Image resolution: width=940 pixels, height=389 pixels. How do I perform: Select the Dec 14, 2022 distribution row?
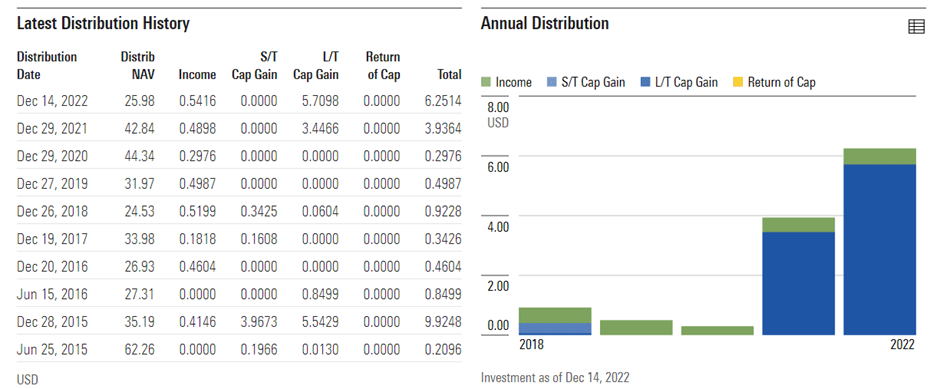point(239,101)
